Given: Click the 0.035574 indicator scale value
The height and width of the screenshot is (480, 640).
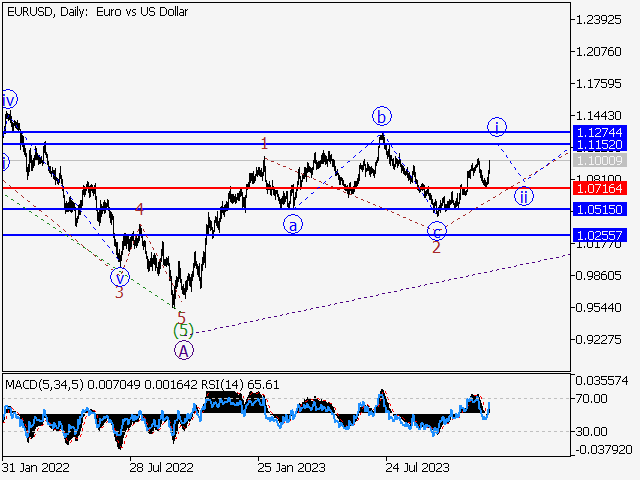Looking at the screenshot, I should pyautogui.click(x=602, y=381).
